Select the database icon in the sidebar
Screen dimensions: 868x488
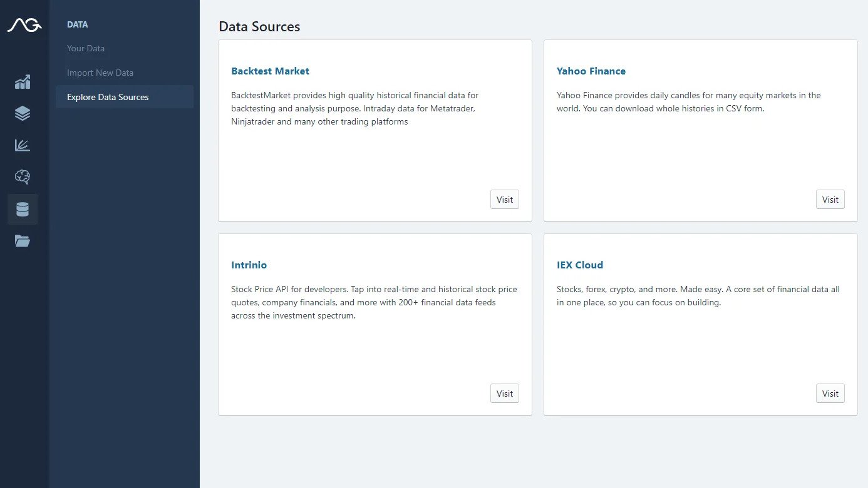pyautogui.click(x=23, y=209)
